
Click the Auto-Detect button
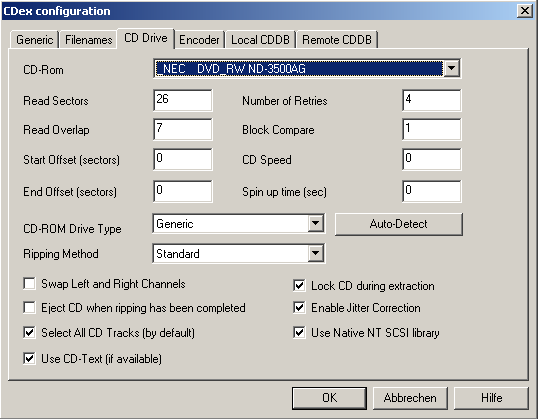[x=399, y=224]
